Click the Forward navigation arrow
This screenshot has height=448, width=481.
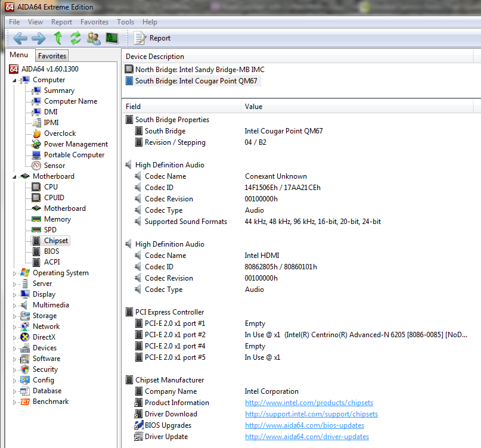point(39,38)
